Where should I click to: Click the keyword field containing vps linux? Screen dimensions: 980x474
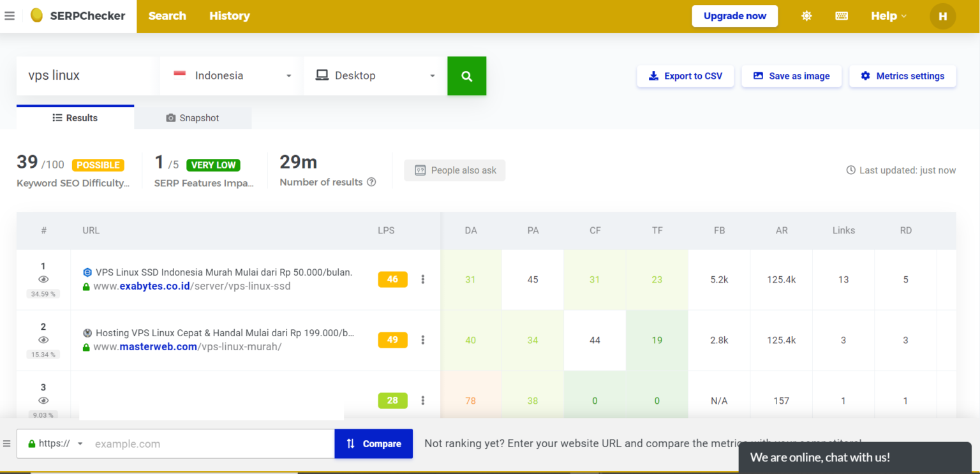click(87, 76)
